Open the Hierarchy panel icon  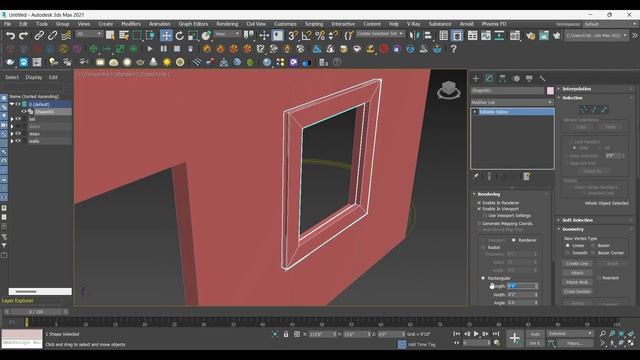502,78
